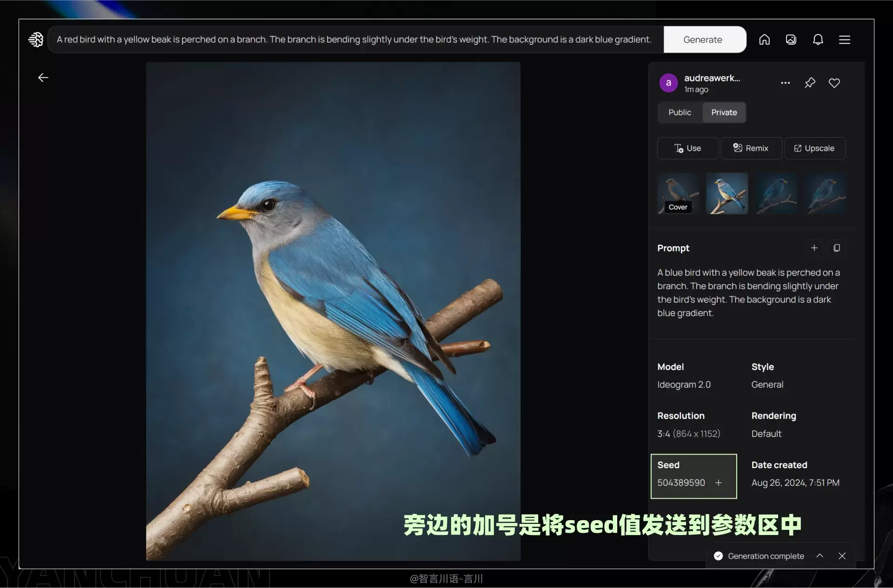Select the second bird thumbnail
893x588 pixels.
pyautogui.click(x=727, y=193)
